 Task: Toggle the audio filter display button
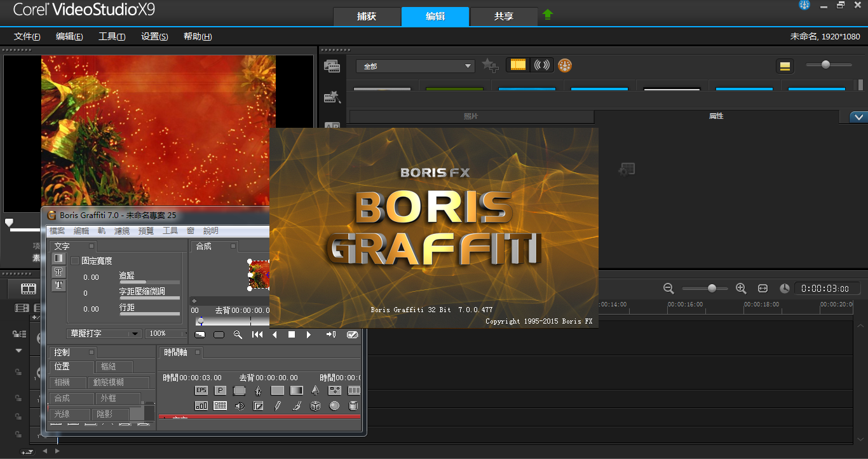click(541, 65)
